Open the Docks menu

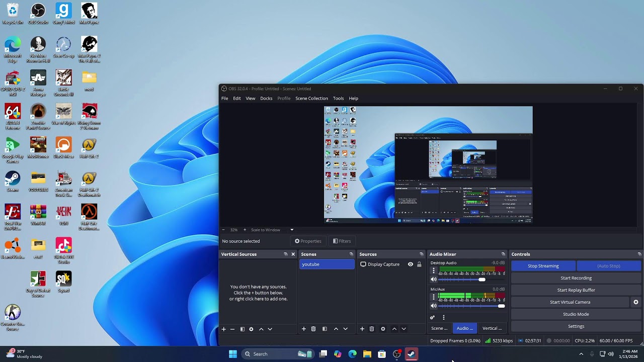pos(266,99)
